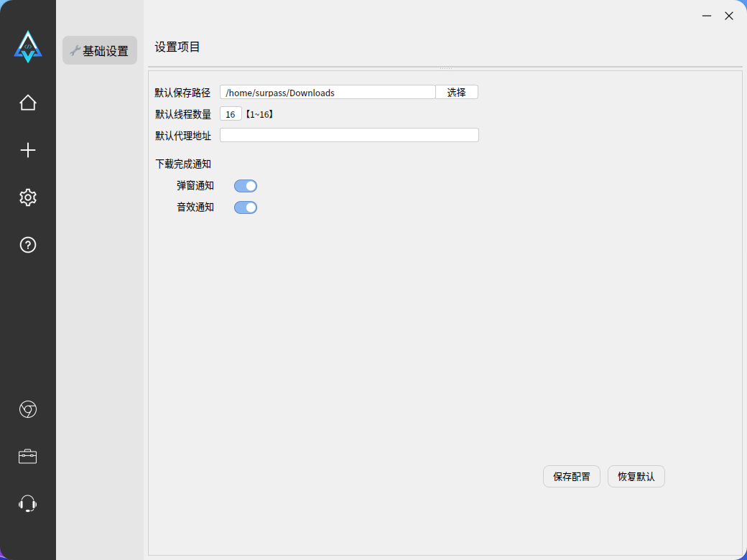This screenshot has width=747, height=560.
Task: Select the 基础设置 tab
Action: click(x=100, y=50)
